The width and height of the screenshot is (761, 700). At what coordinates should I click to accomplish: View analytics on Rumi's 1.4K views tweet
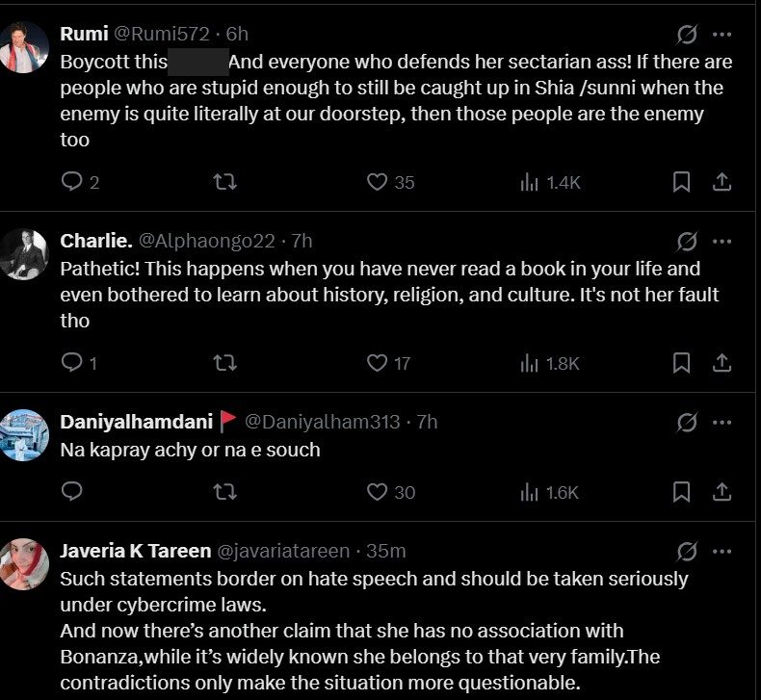pos(529,182)
